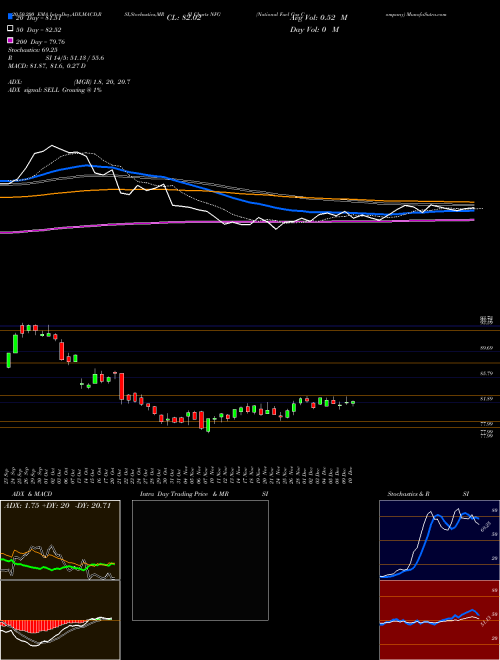Click the ADX (MGR) 1.8, 20, 20.7 line
The image size is (500, 660).
(69, 82)
